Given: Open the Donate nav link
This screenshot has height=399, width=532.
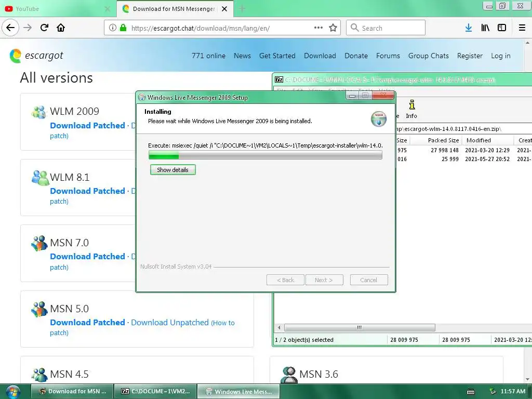Looking at the screenshot, I should [356, 56].
